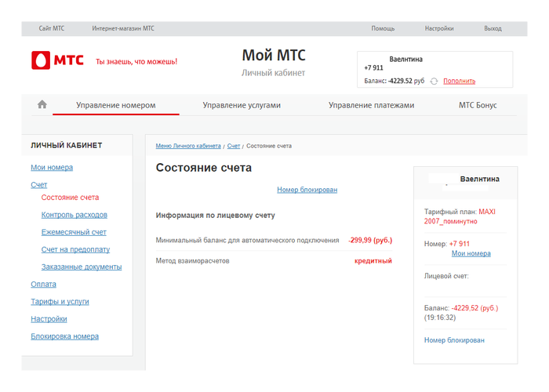Open Интернет-магазин МТС link
The image size is (549, 392).
pos(123,28)
